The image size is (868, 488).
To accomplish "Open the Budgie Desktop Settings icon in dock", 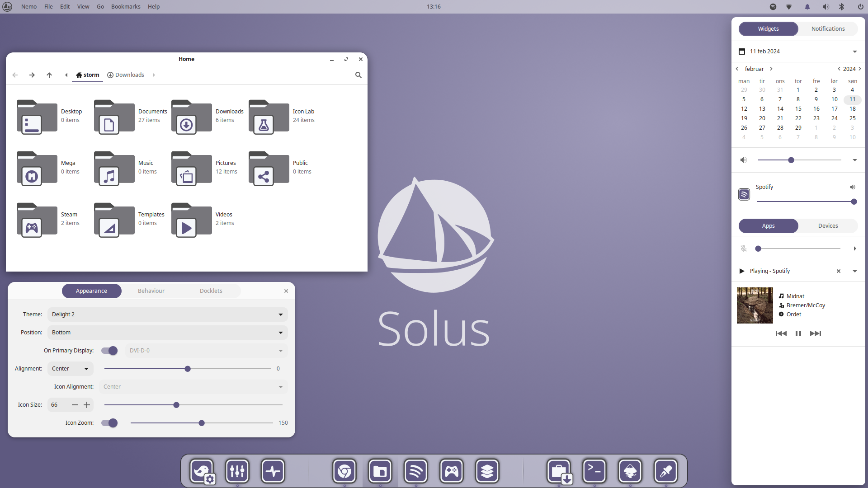I will click(x=202, y=471).
